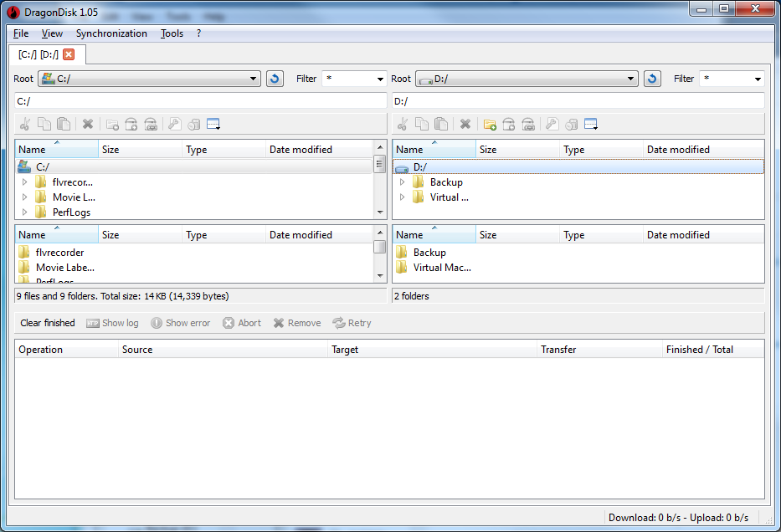
Task: Open the File menu
Action: [x=21, y=33]
